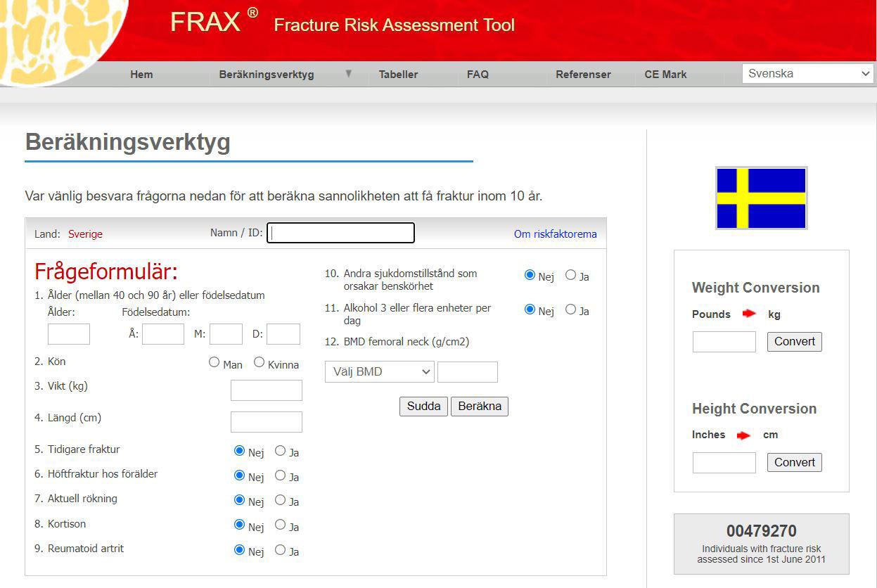877x588 pixels.
Task: Open the Beräkningsverktyg menu item
Action: click(267, 74)
